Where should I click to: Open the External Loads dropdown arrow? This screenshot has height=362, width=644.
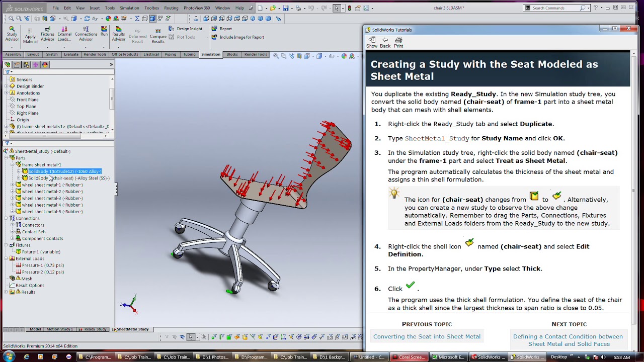[64, 47]
